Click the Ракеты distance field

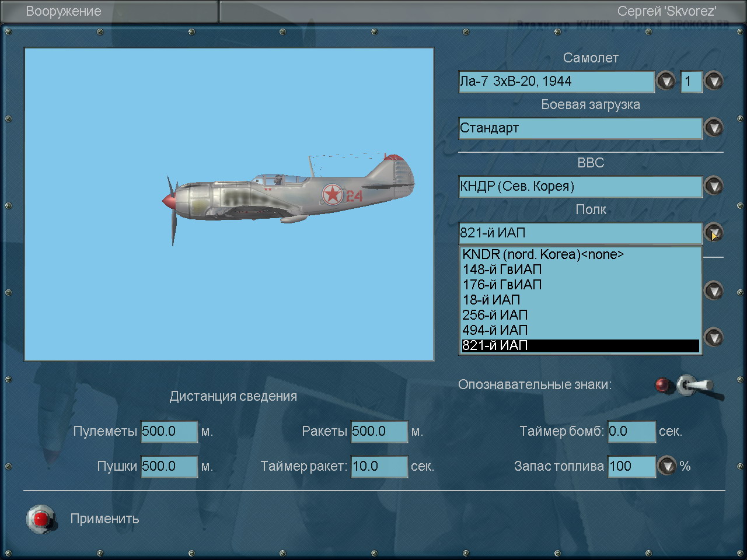point(379,432)
